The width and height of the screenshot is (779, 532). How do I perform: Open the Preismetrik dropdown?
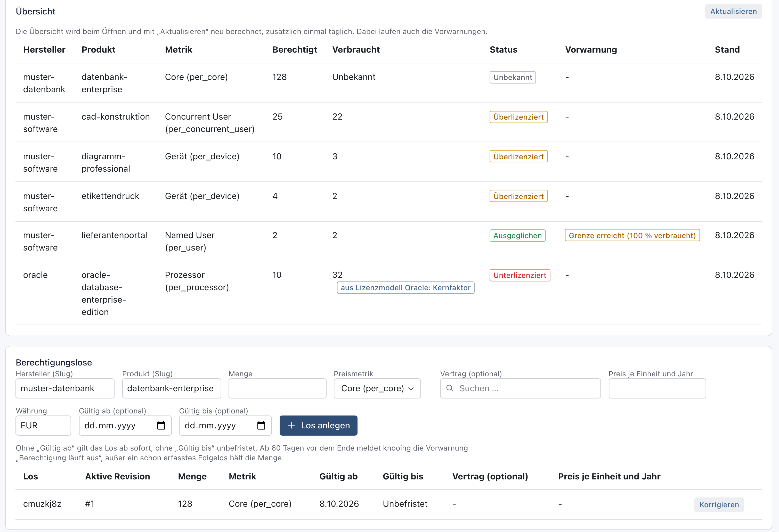(x=377, y=388)
